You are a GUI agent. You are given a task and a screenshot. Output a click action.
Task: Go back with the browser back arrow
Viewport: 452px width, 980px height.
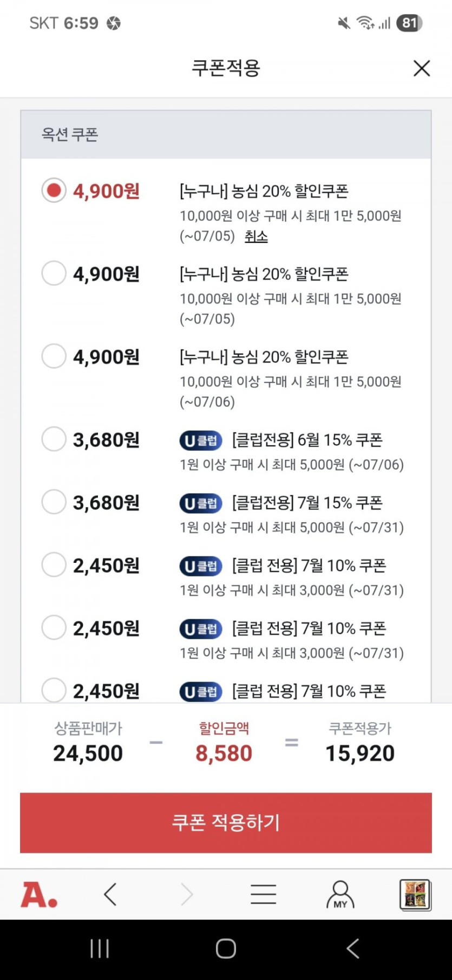pyautogui.click(x=110, y=894)
